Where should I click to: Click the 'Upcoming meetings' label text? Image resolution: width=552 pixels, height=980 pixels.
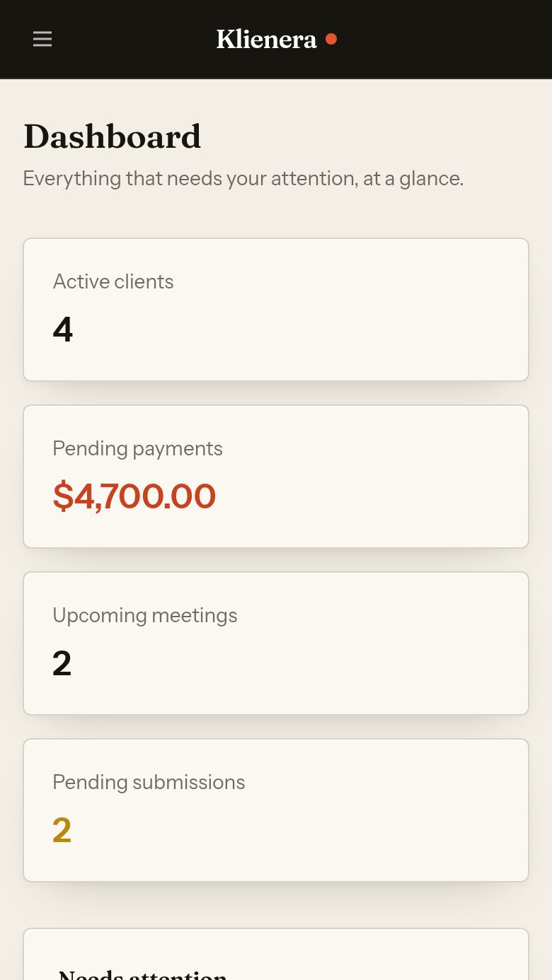(x=145, y=615)
